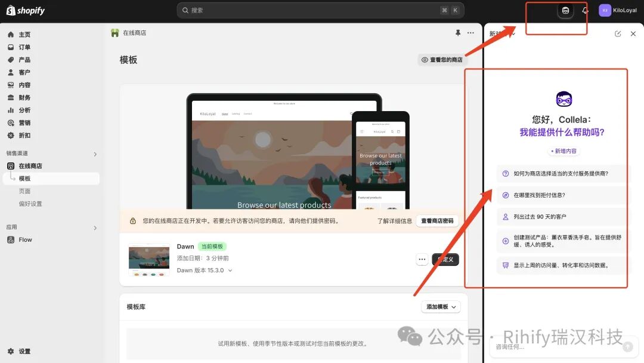Click the 了解详细信息 link
This screenshot has height=363, width=644.
[x=395, y=221]
